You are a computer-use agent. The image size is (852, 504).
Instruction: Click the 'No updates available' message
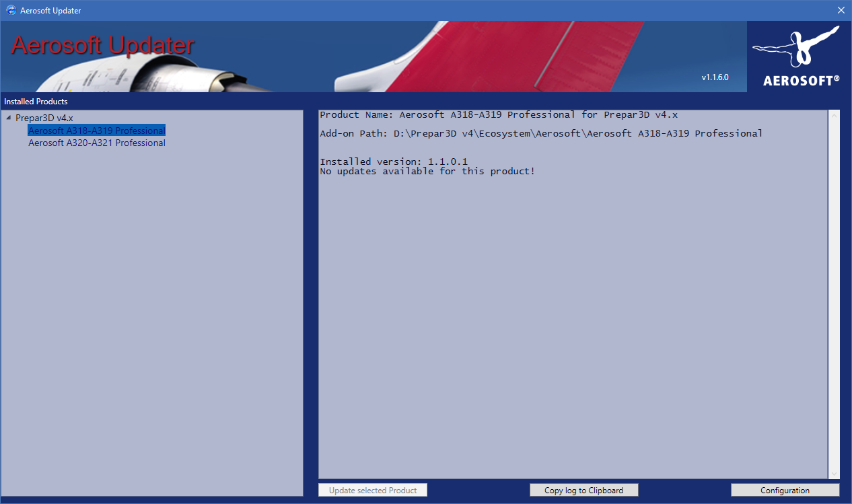427,172
